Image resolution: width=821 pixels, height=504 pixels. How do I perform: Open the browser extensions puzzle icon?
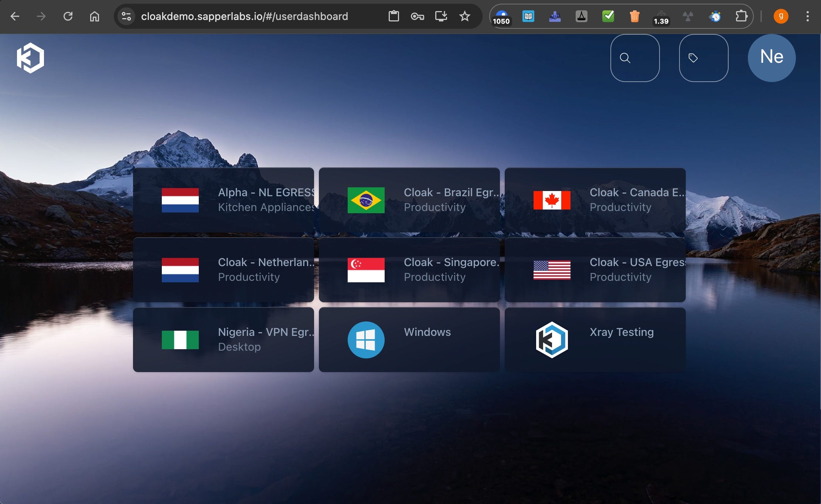[741, 16]
